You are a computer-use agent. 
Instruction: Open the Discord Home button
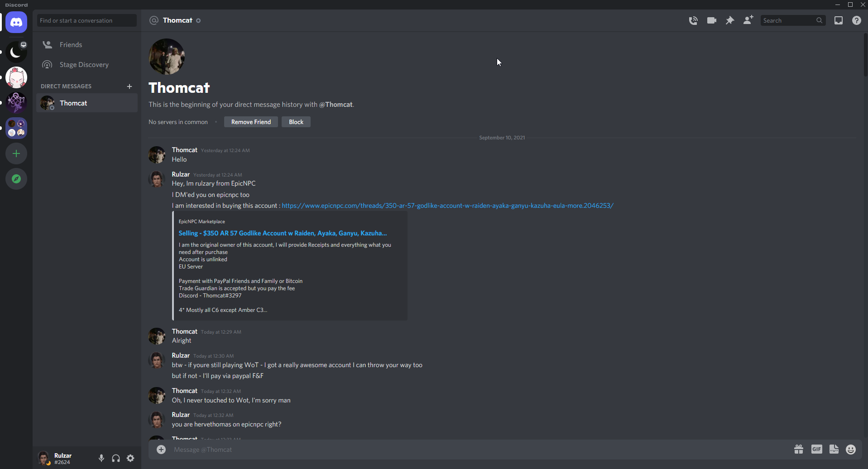(16, 22)
